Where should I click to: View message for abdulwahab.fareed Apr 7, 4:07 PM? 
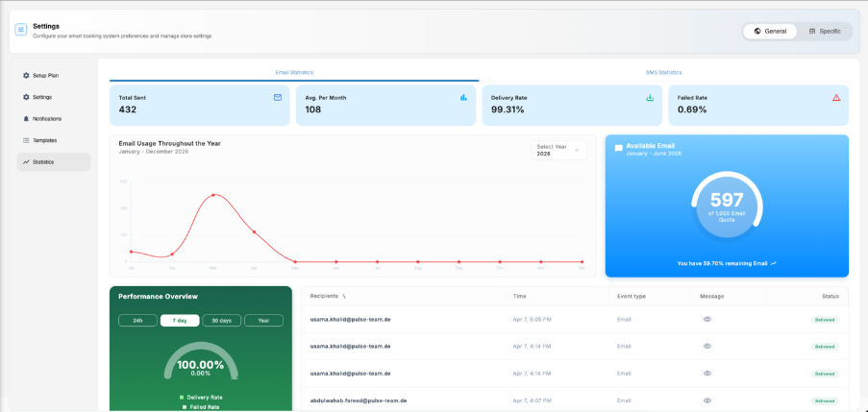(707, 400)
